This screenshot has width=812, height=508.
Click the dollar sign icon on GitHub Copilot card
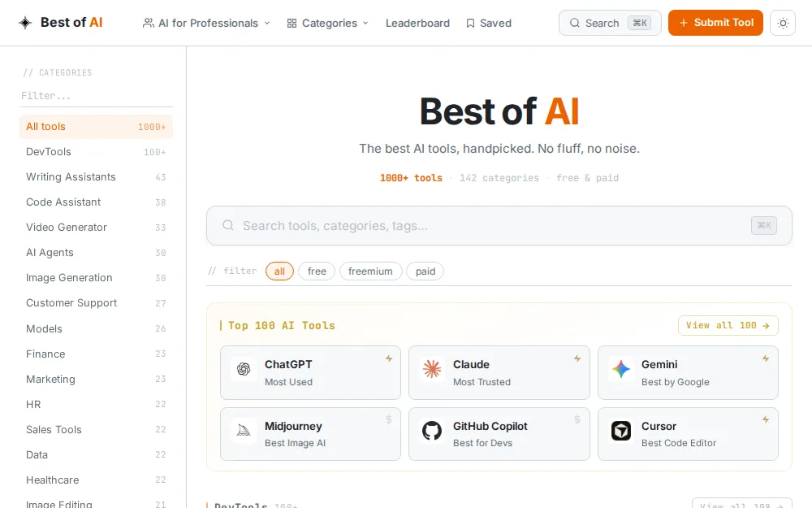click(x=577, y=419)
